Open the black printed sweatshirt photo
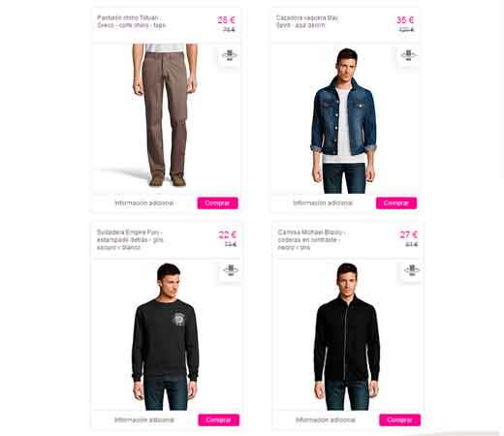Image resolution: width=504 pixels, height=436 pixels. click(x=166, y=336)
